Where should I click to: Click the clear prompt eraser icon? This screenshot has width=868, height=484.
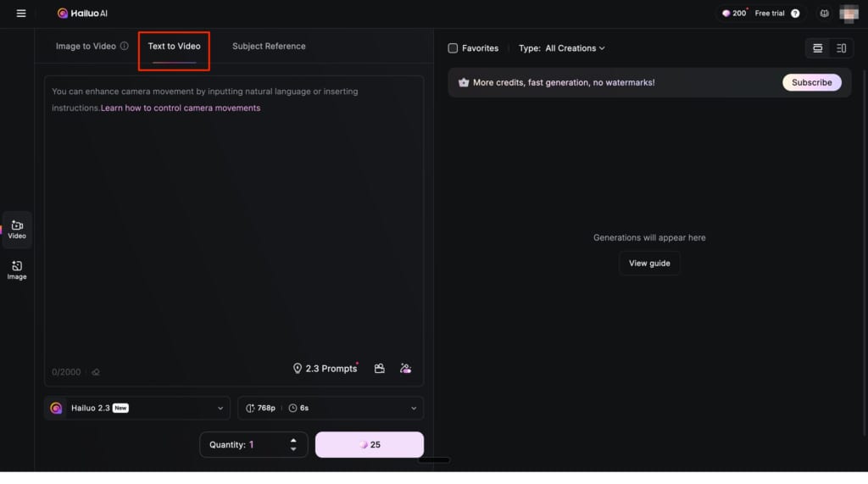click(x=96, y=371)
